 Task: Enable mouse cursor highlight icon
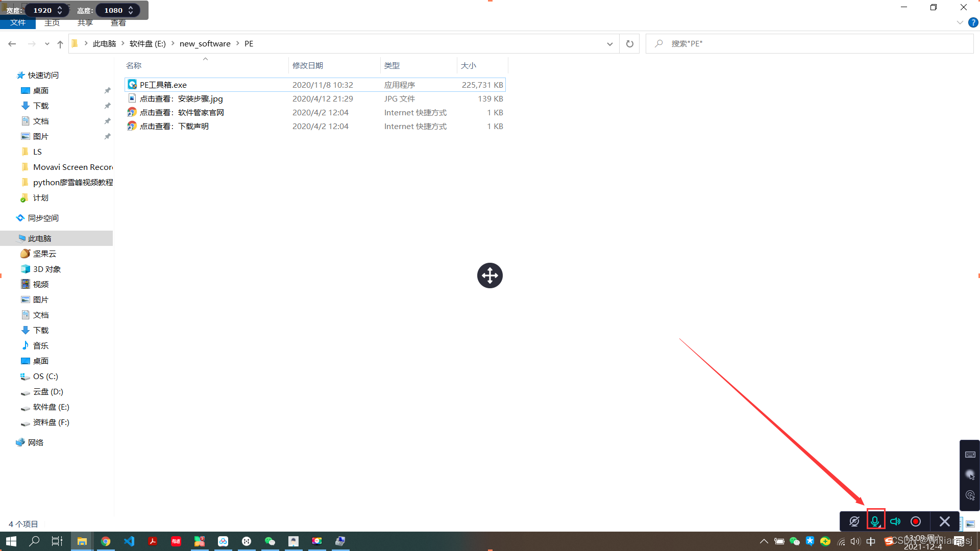(x=970, y=475)
